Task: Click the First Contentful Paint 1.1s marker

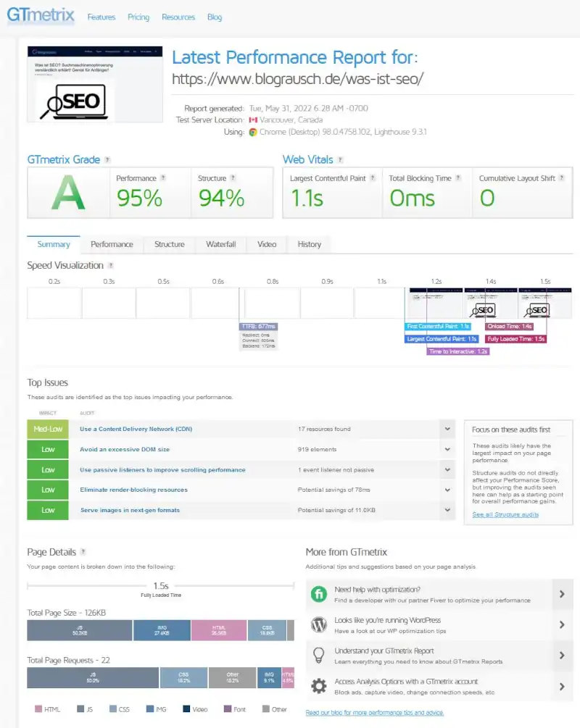Action: coord(438,327)
